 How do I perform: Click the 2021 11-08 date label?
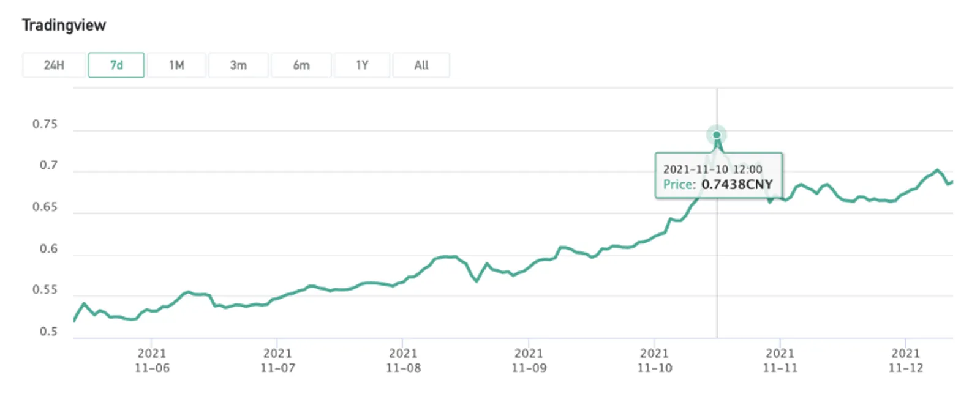[403, 360]
